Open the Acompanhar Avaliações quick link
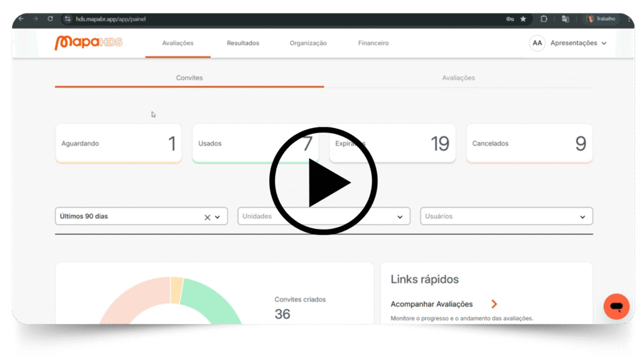 click(431, 304)
